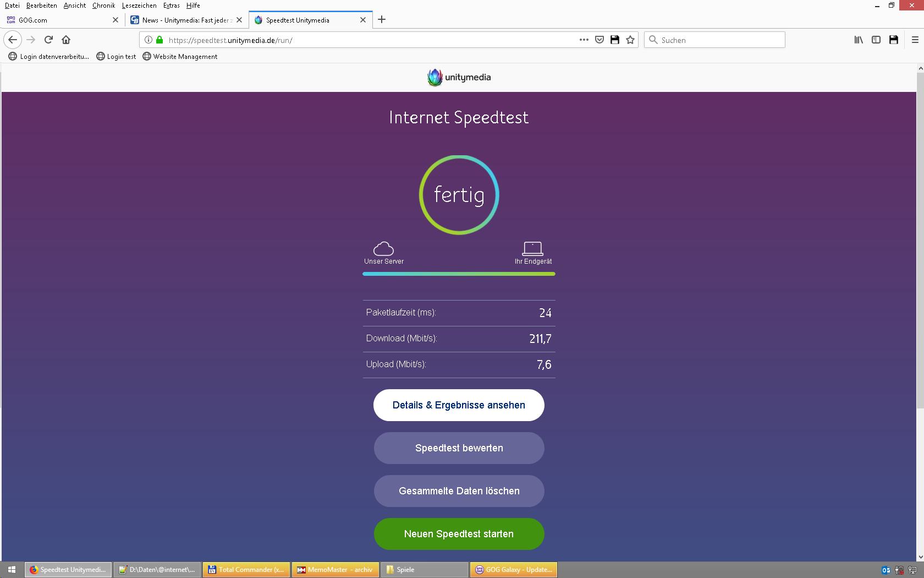Click the Unser Server cloud icon

tap(383, 248)
